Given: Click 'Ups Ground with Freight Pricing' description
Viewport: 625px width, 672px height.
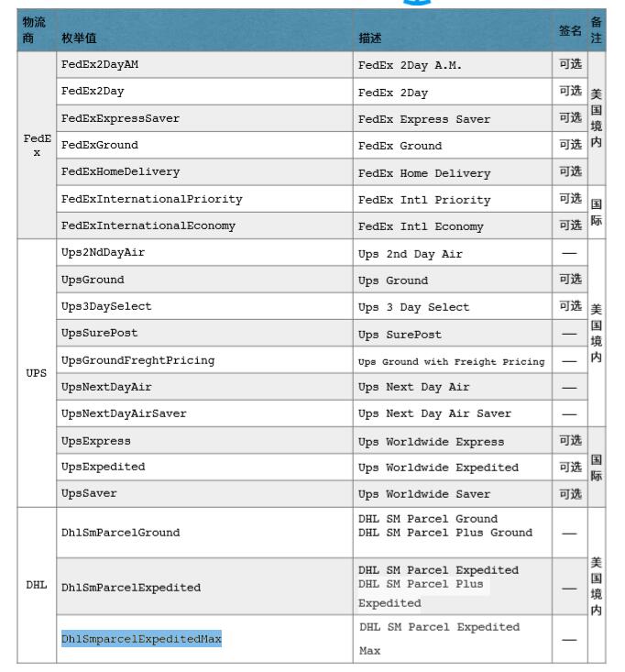Looking at the screenshot, I should tap(452, 362).
